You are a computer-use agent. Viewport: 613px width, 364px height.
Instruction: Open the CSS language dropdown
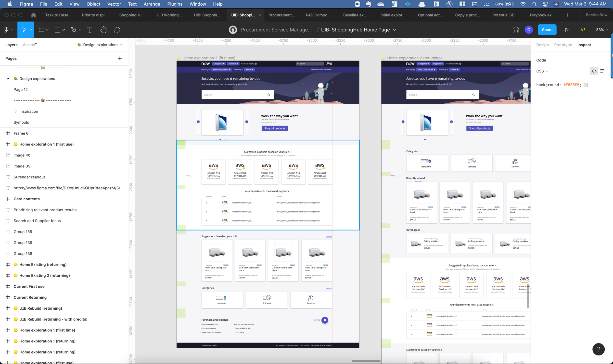542,71
